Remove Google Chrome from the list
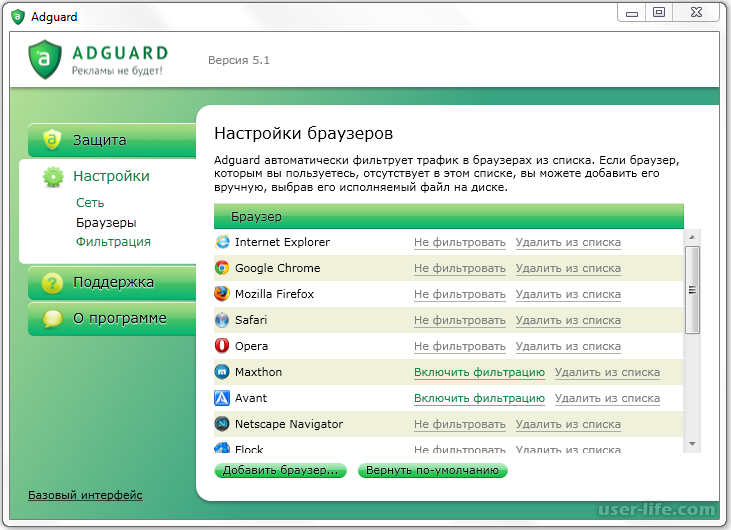 click(568, 268)
